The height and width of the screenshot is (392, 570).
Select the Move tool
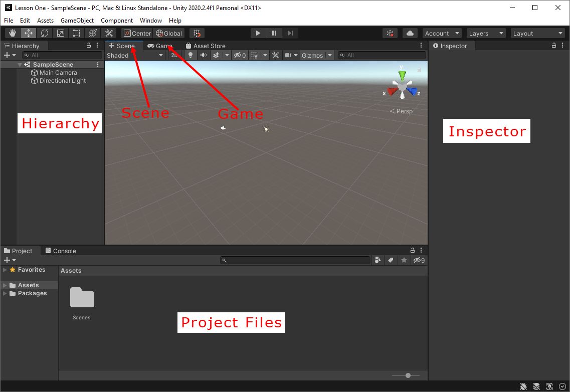[x=28, y=33]
